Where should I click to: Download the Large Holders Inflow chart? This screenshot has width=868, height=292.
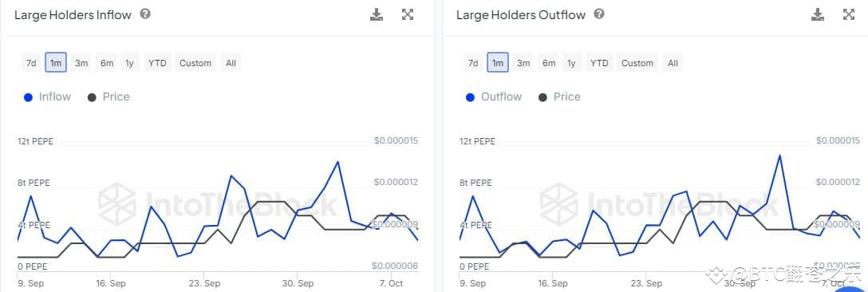point(377,15)
